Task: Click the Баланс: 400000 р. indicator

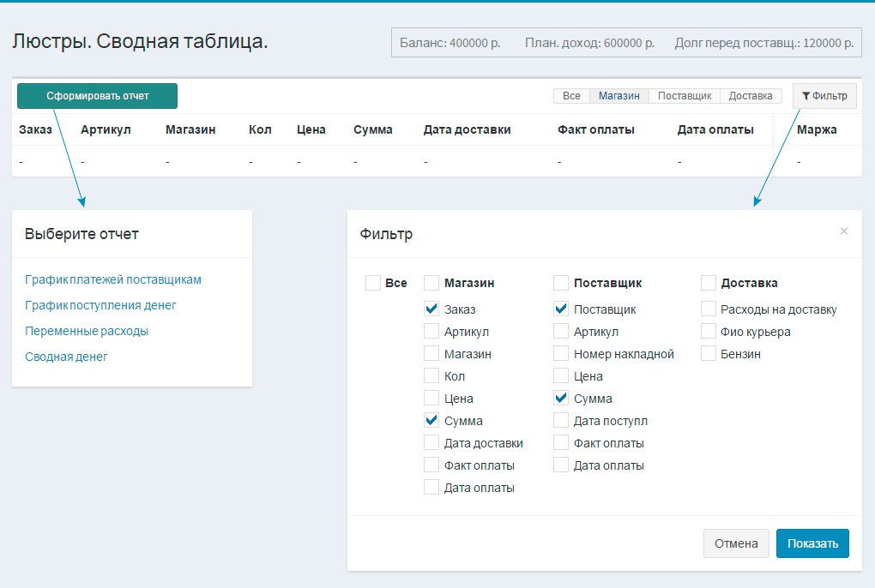Action: click(450, 43)
